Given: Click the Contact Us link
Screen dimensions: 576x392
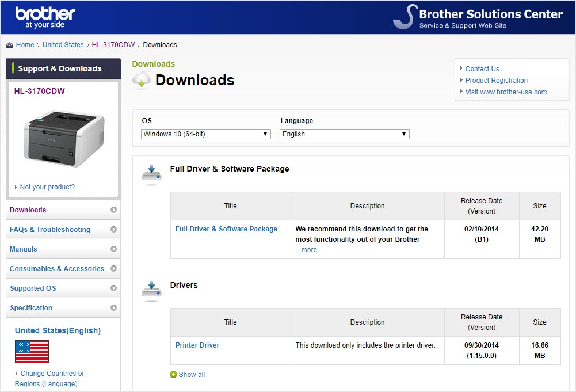Looking at the screenshot, I should (x=482, y=68).
